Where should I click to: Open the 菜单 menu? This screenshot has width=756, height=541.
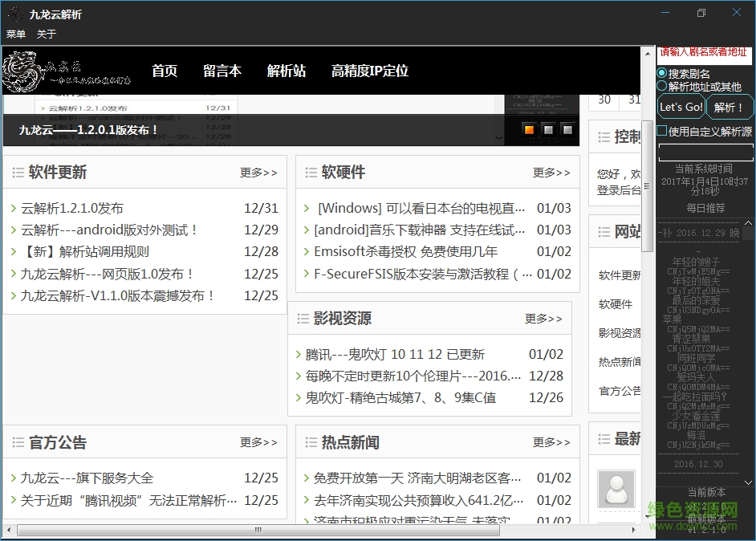(15, 34)
